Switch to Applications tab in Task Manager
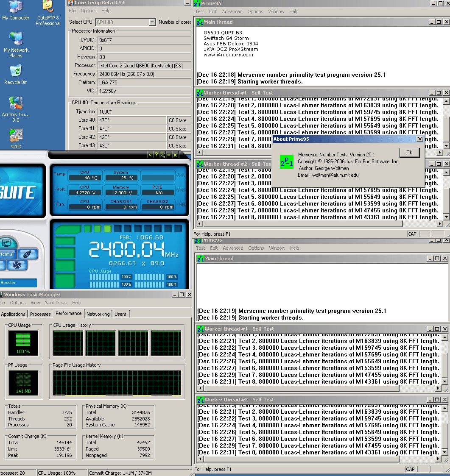450x476 pixels. [x=13, y=314]
